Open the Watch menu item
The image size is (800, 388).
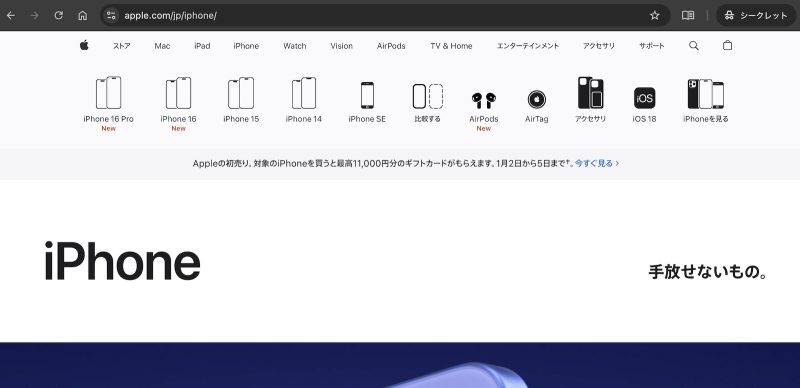coord(294,46)
